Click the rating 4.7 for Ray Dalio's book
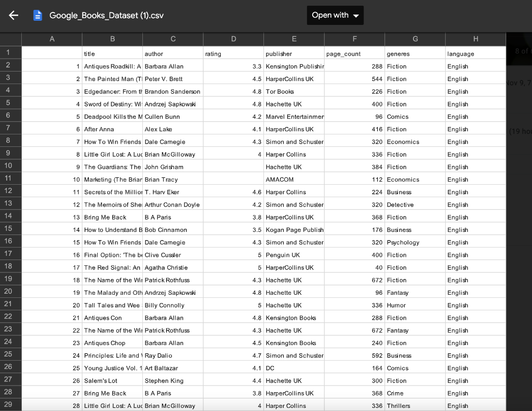The width and height of the screenshot is (532, 411). 233,355
